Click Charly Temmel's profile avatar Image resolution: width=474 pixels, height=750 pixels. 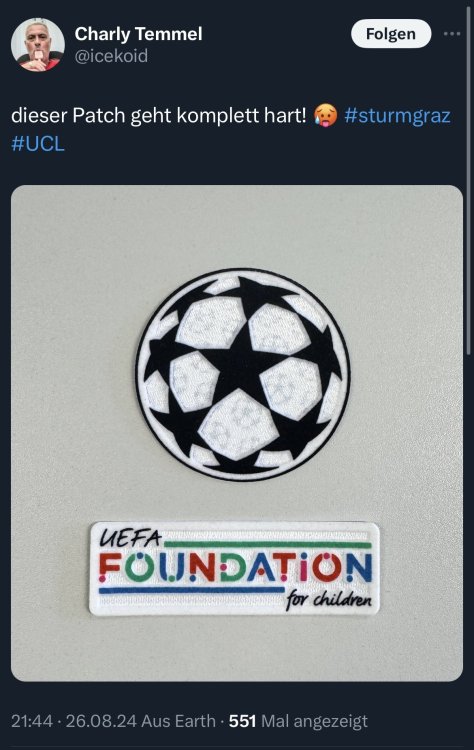coord(38,44)
